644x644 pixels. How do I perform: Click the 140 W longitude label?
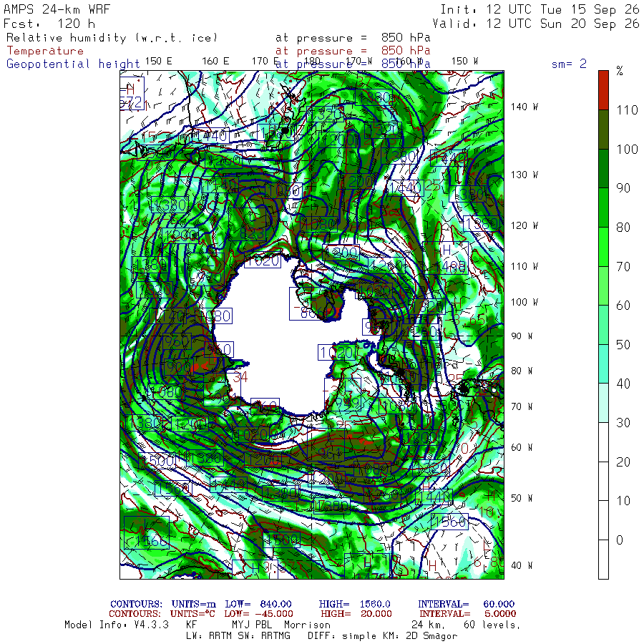pyautogui.click(x=524, y=107)
